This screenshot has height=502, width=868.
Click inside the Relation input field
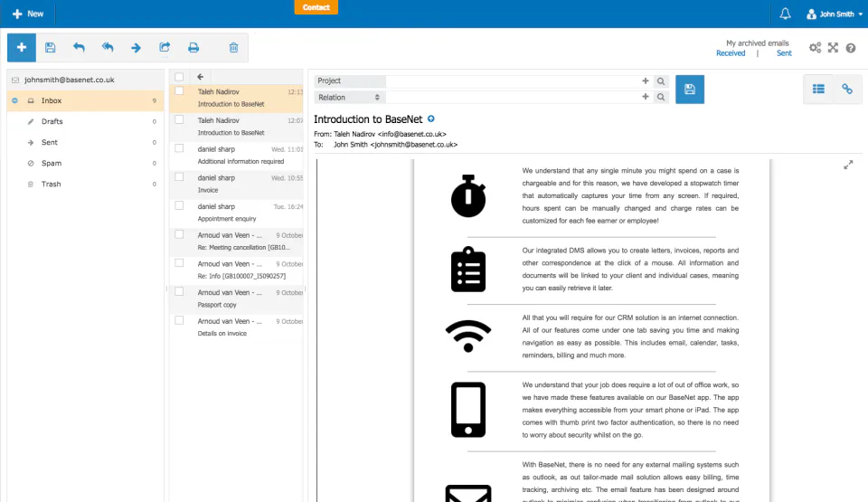[x=512, y=97]
